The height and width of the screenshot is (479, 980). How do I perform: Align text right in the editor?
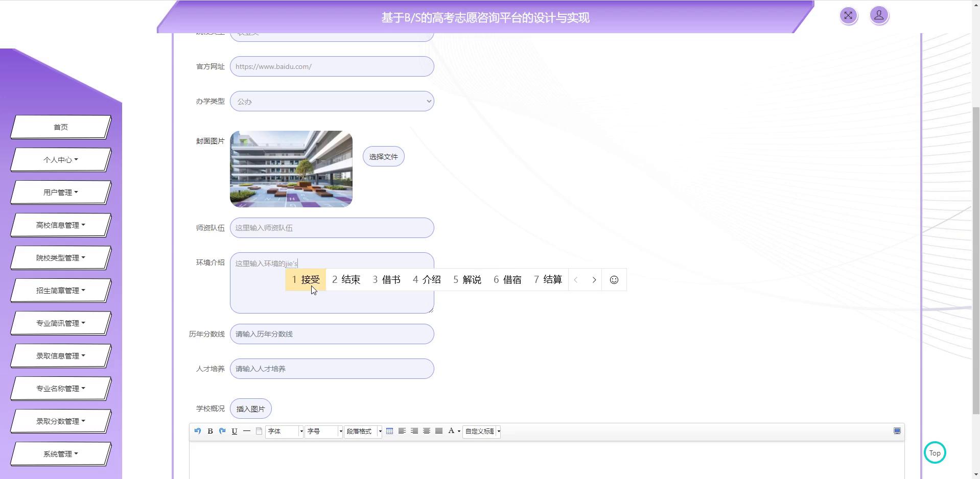[x=414, y=431]
